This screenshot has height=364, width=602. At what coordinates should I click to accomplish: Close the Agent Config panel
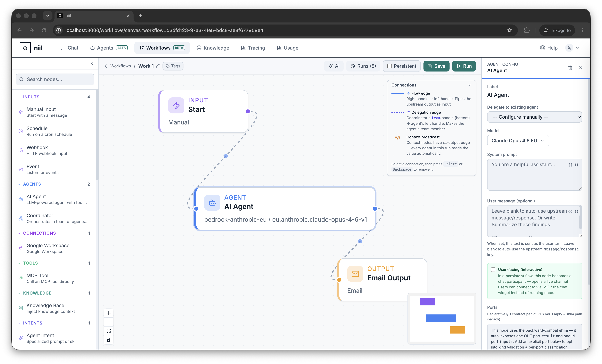[x=581, y=68]
